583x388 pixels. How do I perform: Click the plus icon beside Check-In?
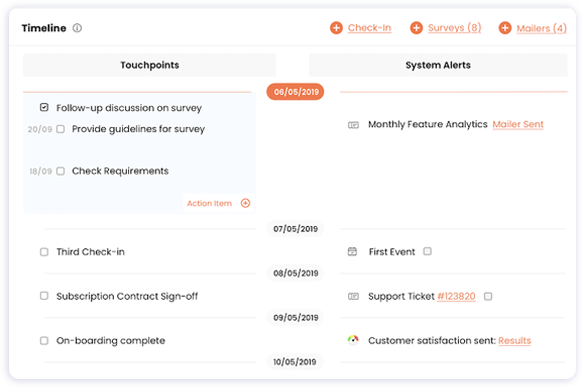coord(336,28)
